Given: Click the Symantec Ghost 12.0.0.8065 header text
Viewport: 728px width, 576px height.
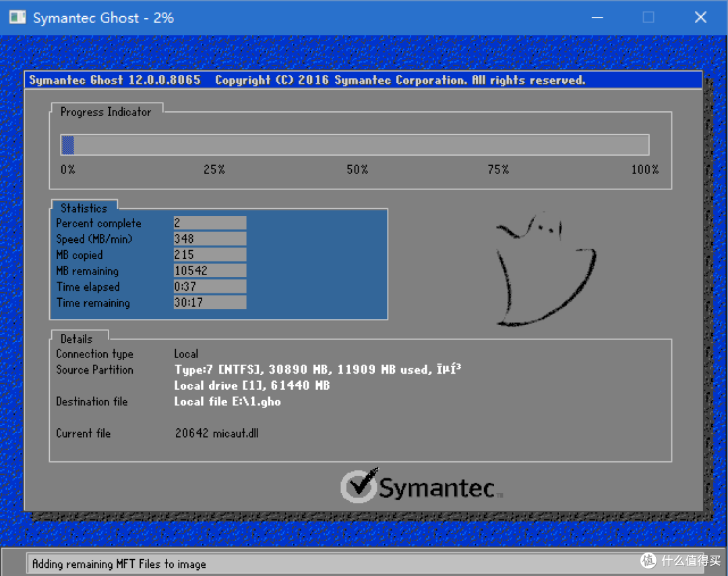Looking at the screenshot, I should point(115,80).
